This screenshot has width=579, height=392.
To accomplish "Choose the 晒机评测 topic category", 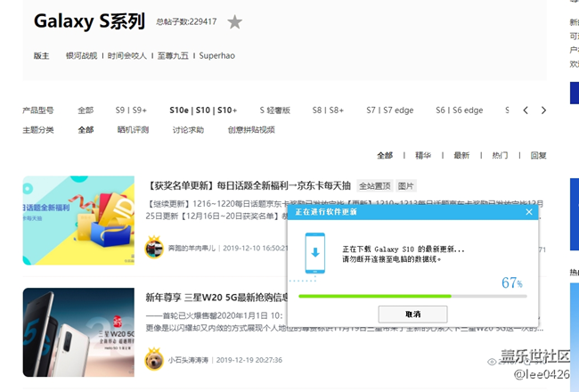I will coord(133,130).
